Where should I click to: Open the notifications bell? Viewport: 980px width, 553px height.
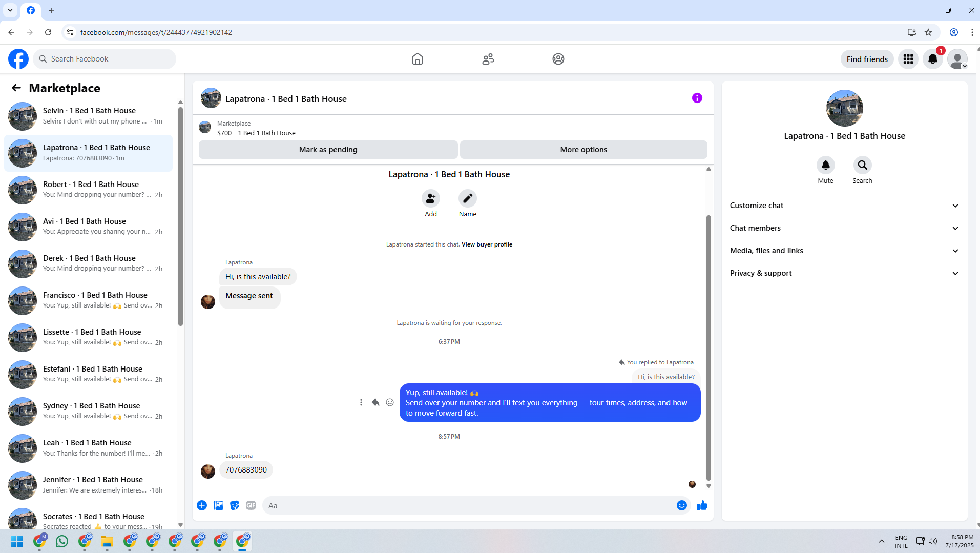click(933, 59)
